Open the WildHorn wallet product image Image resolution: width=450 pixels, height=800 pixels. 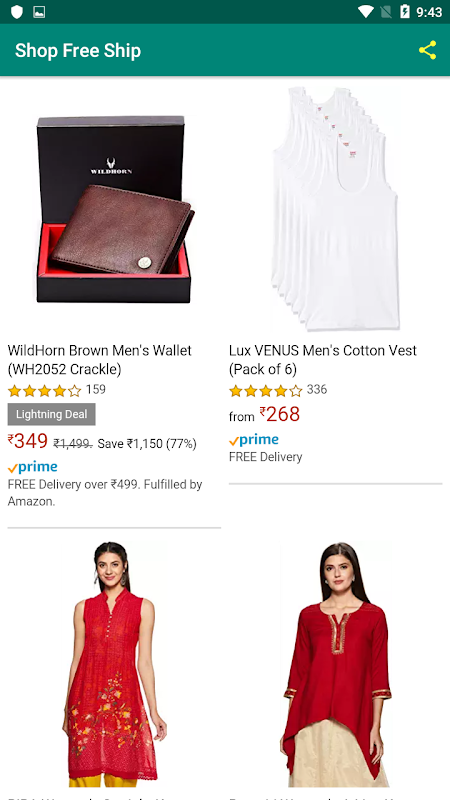[114, 209]
